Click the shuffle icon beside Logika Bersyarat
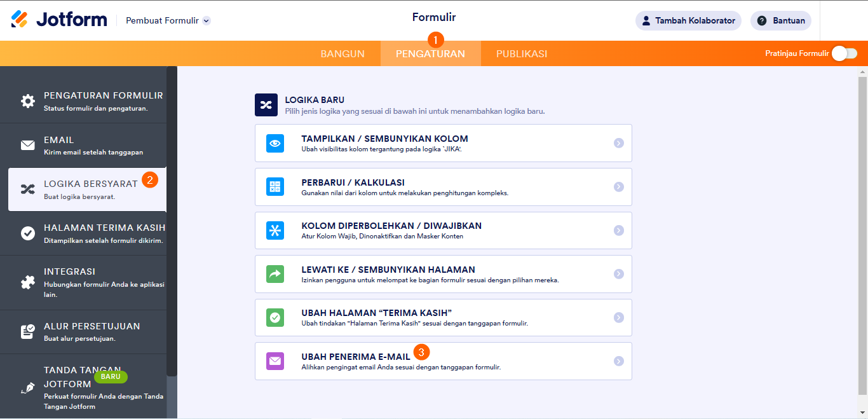 (28, 189)
